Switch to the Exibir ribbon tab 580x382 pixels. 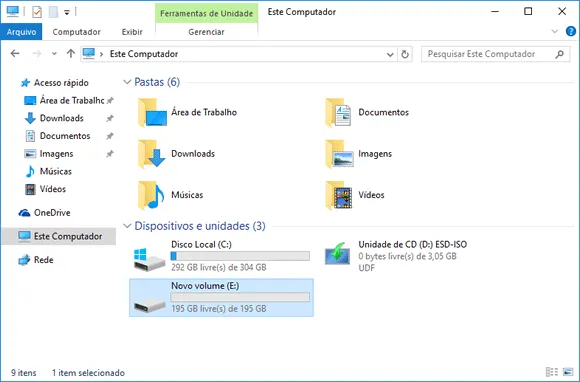132,32
